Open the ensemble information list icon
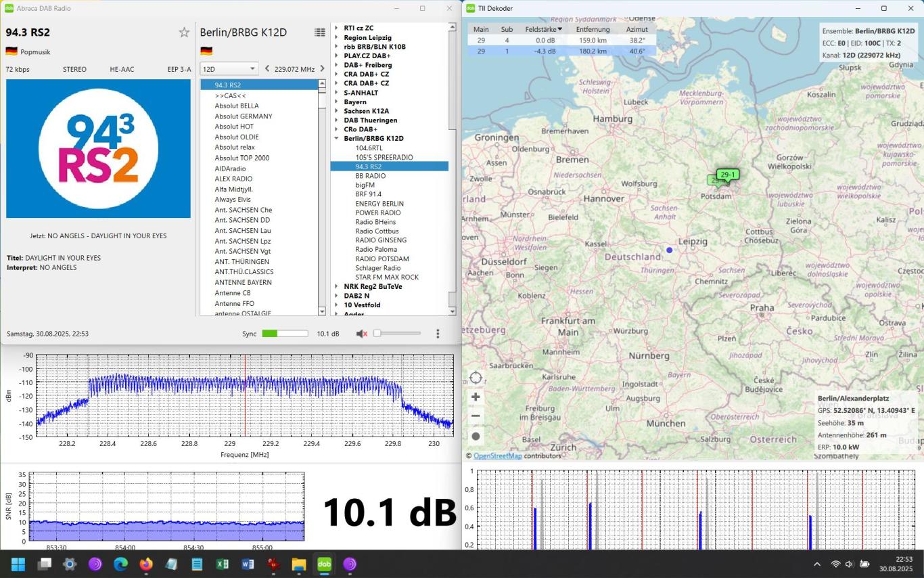The height and width of the screenshot is (578, 924). coord(320,32)
